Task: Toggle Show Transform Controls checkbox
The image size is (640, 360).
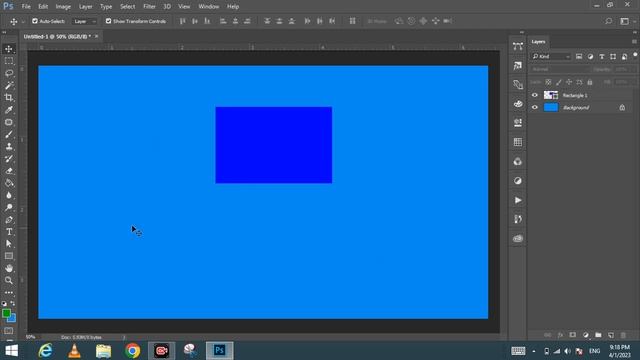Action: click(x=108, y=21)
